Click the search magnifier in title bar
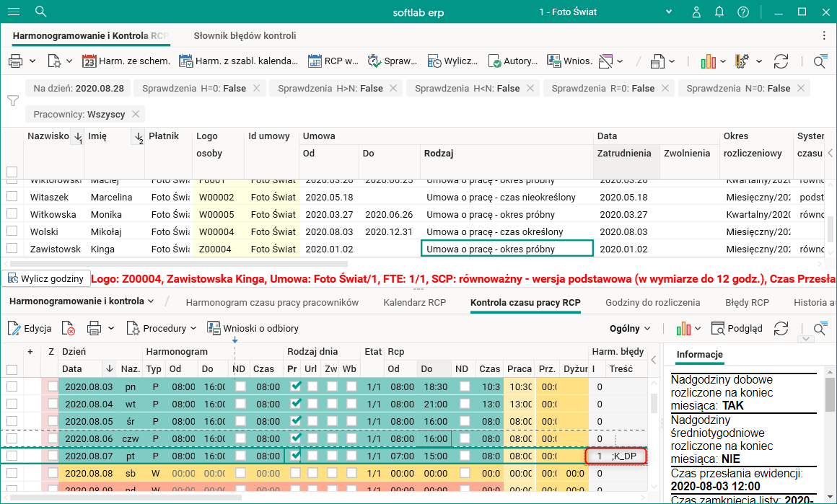837x504 pixels. [x=41, y=12]
